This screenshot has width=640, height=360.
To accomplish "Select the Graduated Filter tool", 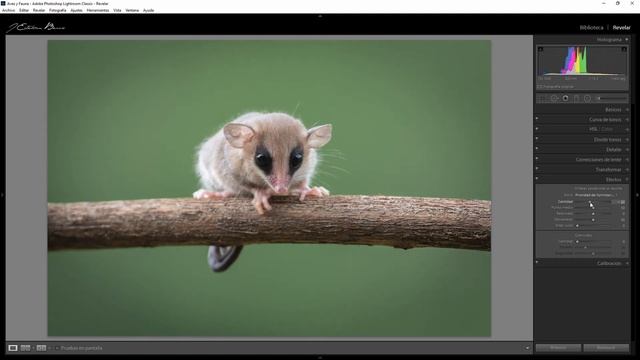I will (x=576, y=98).
